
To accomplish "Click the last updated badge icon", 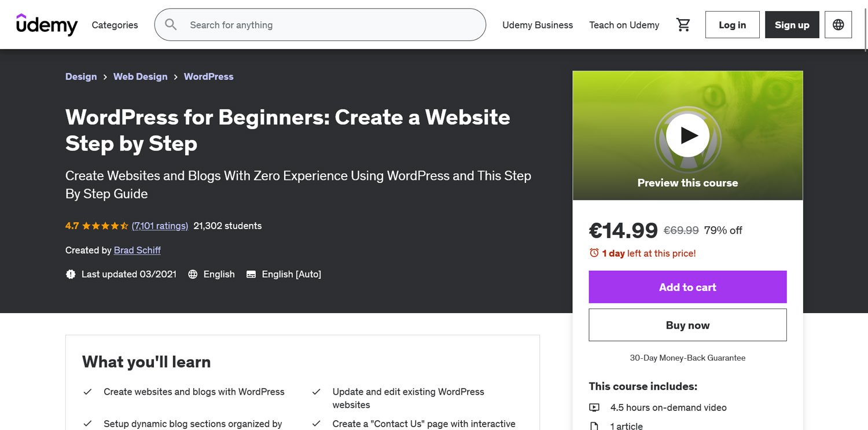I will pos(71,274).
